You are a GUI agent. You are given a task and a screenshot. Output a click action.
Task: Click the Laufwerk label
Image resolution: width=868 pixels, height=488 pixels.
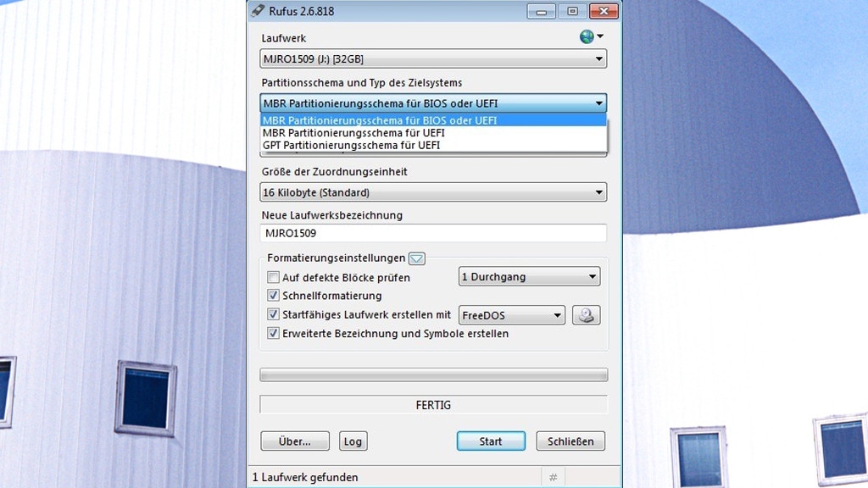283,38
